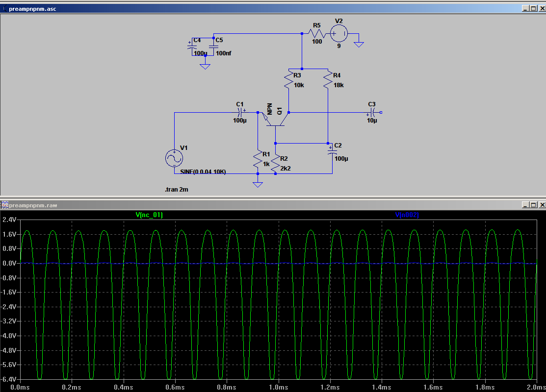
Task: Click the 1.4ms time axis label
Action: [x=382, y=387]
